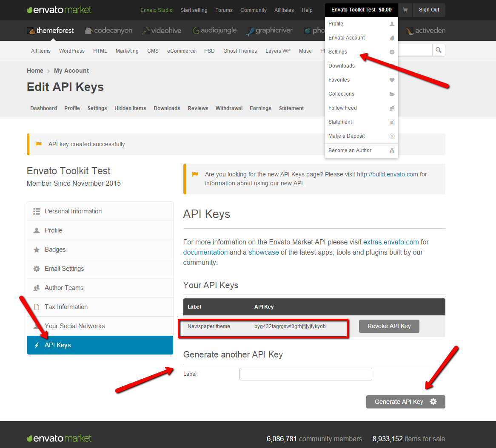The height and width of the screenshot is (448, 496).
Task: Open Help link in top bar
Action: point(307,10)
